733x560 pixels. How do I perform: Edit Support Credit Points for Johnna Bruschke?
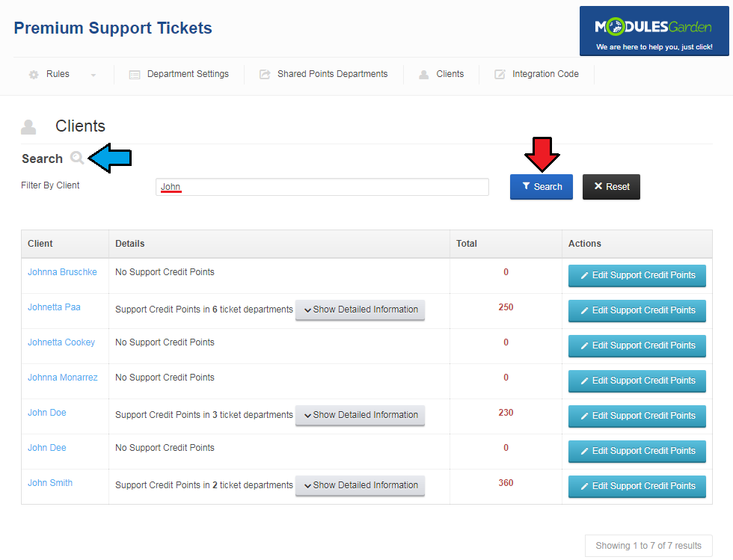point(637,275)
